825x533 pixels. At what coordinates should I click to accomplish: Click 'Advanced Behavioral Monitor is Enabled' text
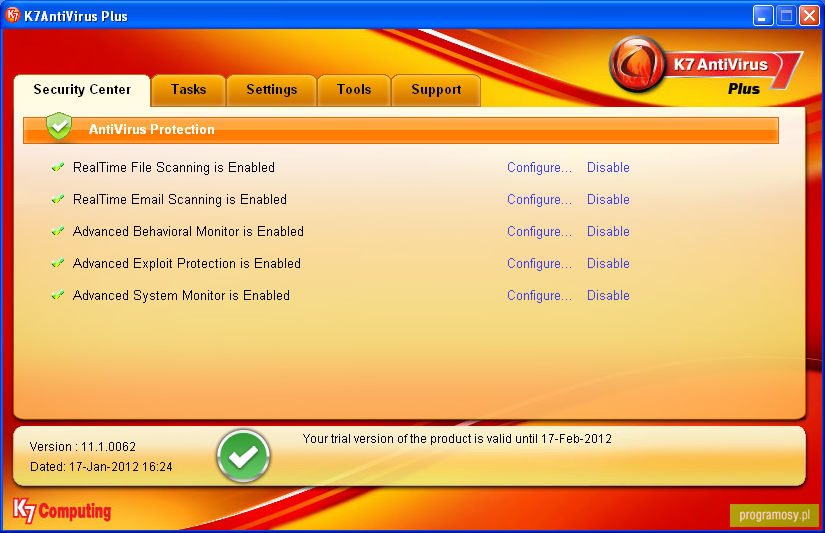pos(188,232)
